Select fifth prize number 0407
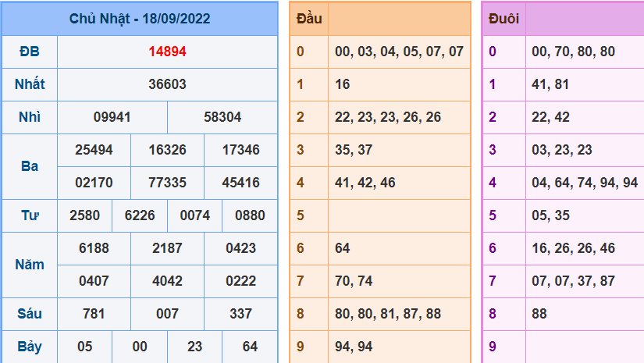This screenshot has height=363, width=644. [94, 281]
